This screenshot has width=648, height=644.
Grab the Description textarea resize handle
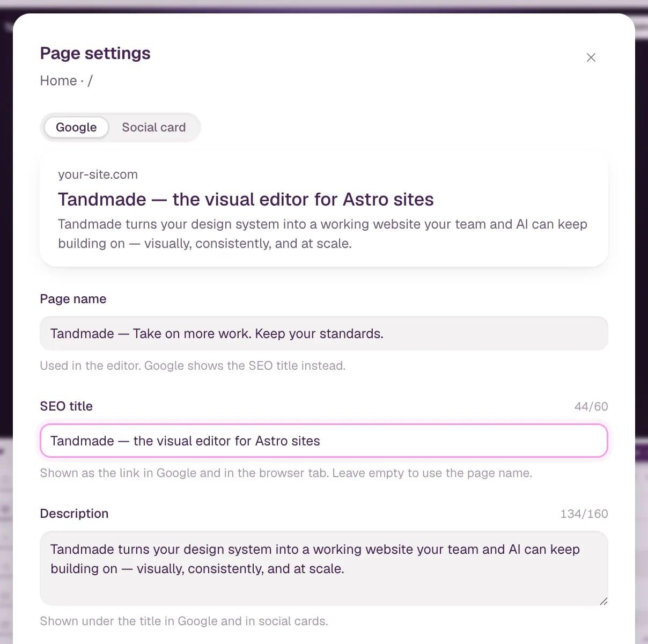[603, 601]
